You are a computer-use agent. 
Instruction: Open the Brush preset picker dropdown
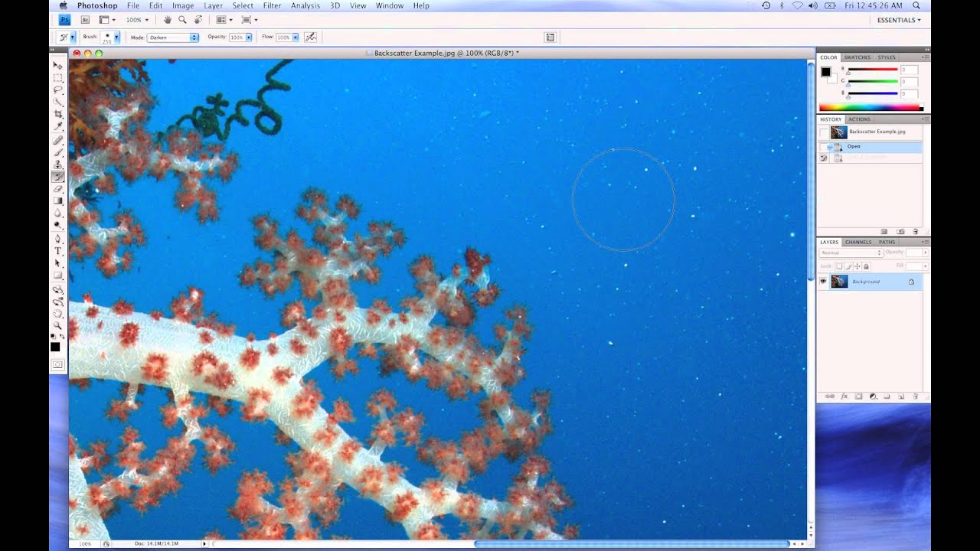click(116, 37)
